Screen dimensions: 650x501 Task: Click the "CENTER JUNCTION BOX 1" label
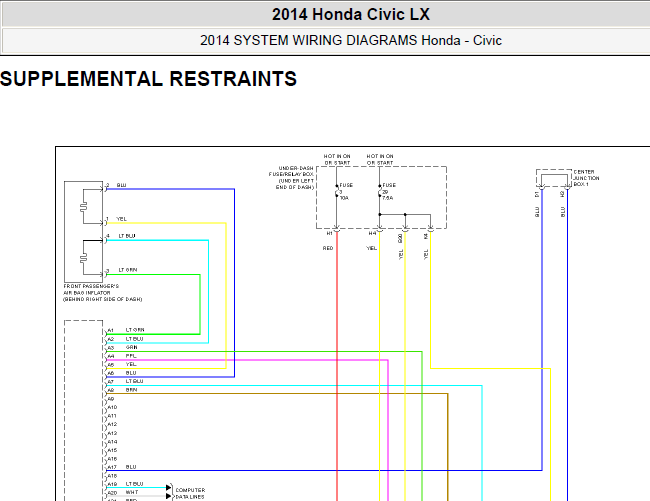pos(586,178)
